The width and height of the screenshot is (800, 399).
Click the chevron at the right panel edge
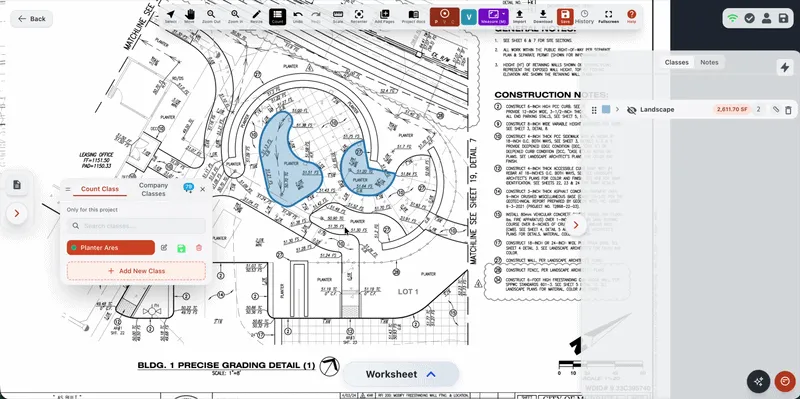click(x=576, y=225)
